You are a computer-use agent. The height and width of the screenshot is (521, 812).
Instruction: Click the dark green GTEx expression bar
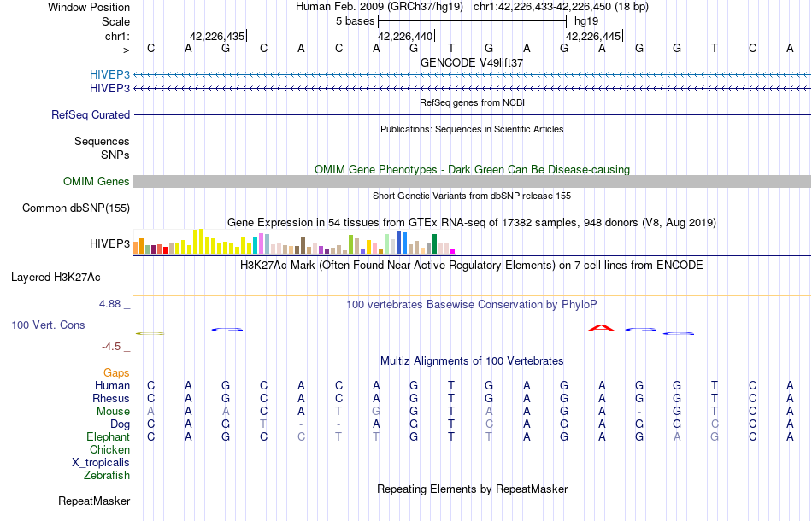coord(434,243)
